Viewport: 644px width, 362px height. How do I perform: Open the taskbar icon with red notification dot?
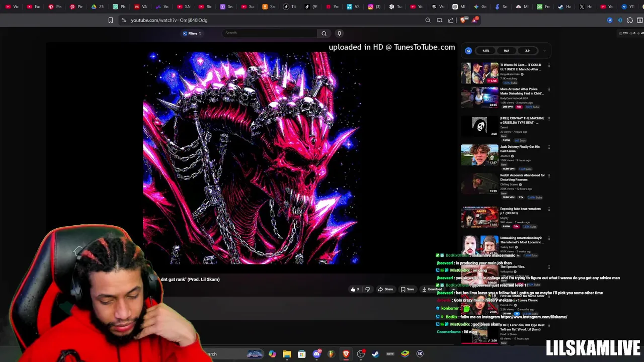[x=361, y=354]
